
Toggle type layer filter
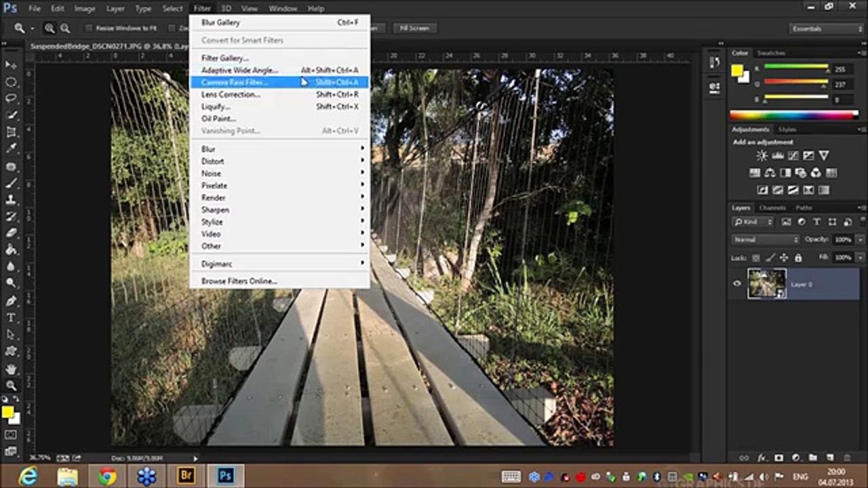click(816, 222)
